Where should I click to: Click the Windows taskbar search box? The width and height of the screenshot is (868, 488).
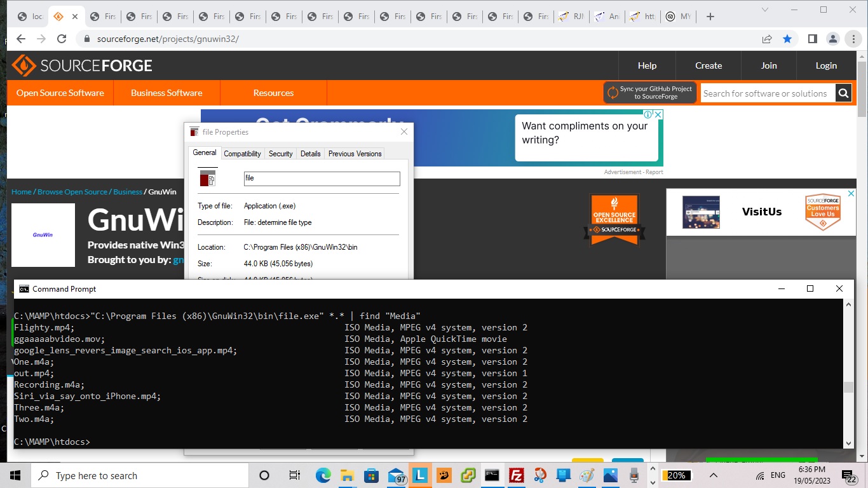click(140, 475)
